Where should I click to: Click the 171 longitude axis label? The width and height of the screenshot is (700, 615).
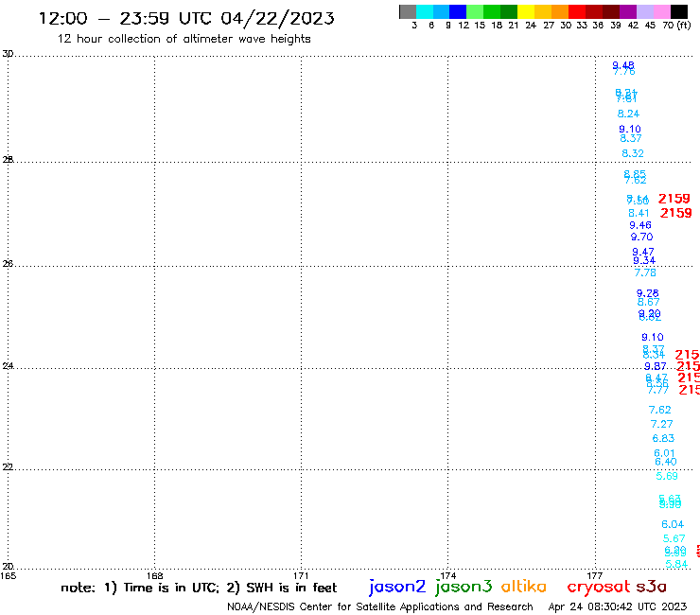pyautogui.click(x=301, y=575)
